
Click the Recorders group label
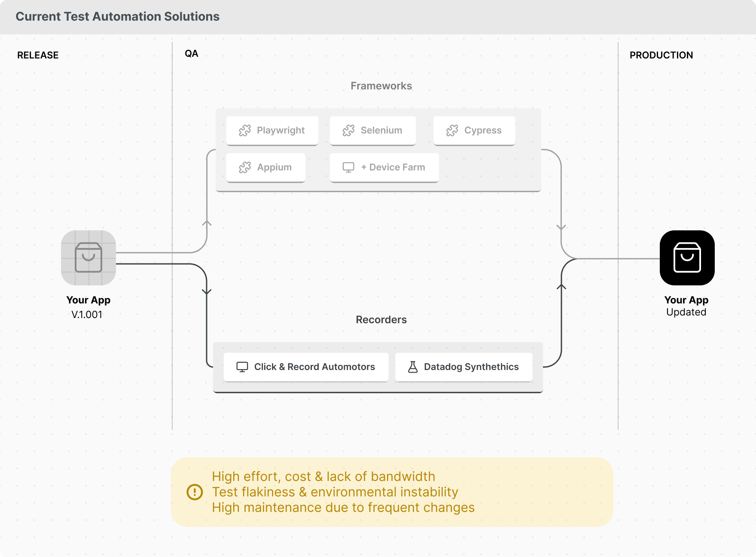pyautogui.click(x=381, y=319)
